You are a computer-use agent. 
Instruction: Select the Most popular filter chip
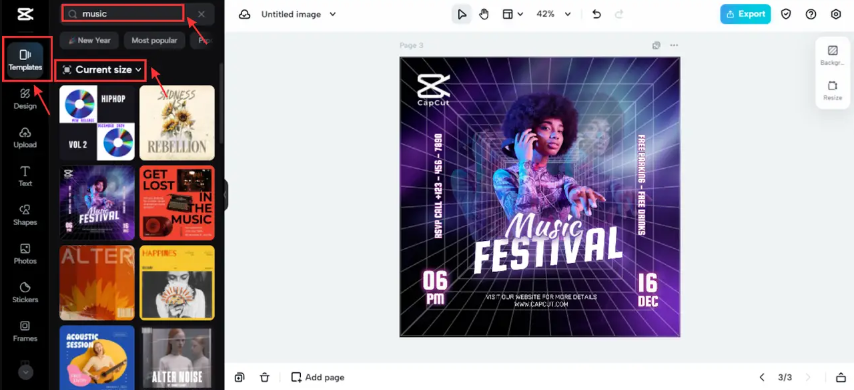(x=154, y=40)
